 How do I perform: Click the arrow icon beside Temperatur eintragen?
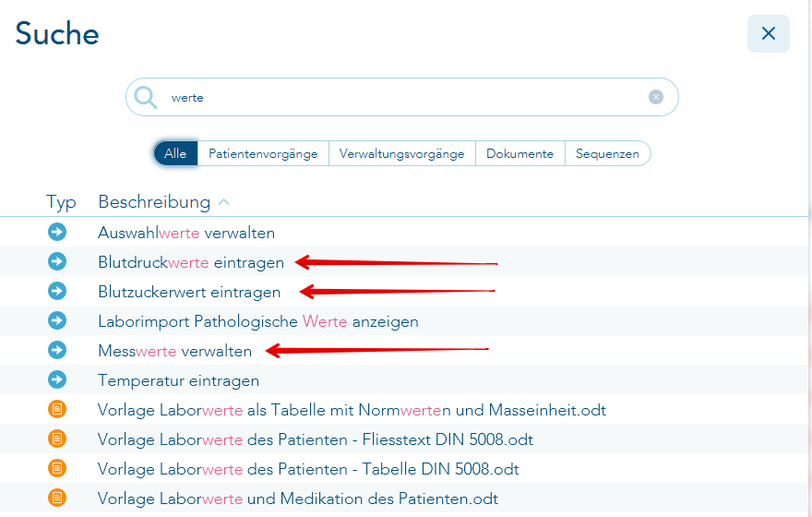coord(57,380)
